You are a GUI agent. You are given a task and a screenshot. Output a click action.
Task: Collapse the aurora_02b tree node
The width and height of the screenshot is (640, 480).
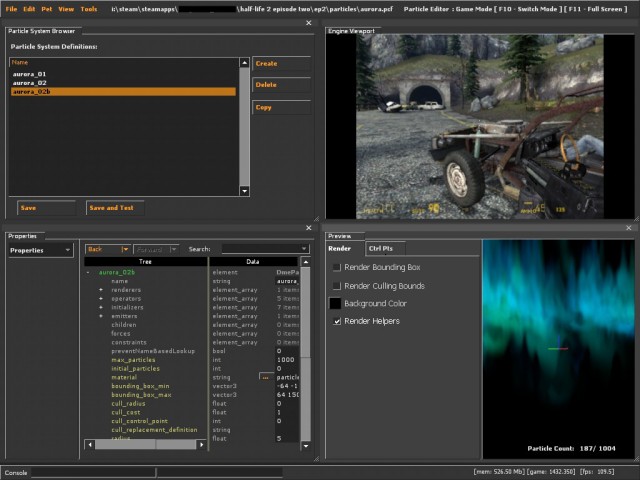tap(88, 272)
